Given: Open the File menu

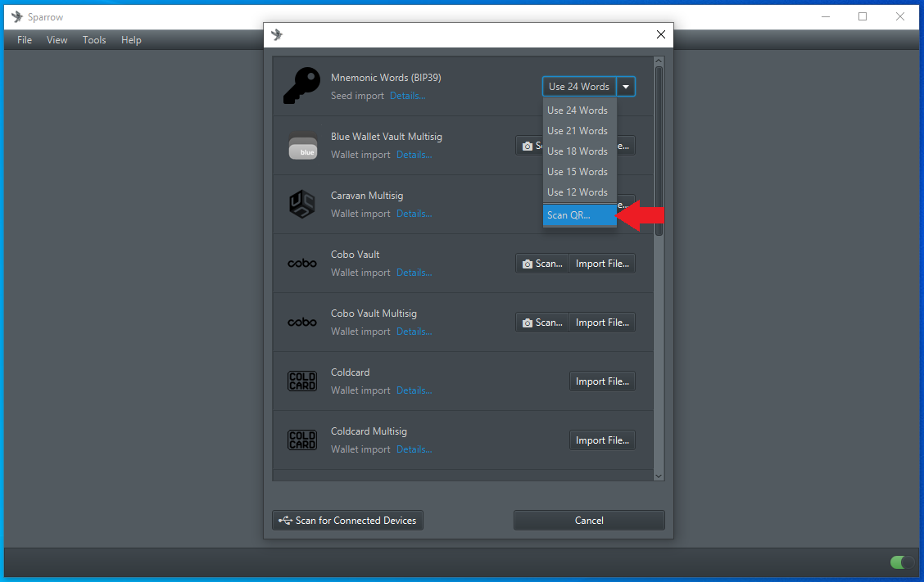Looking at the screenshot, I should click(25, 40).
